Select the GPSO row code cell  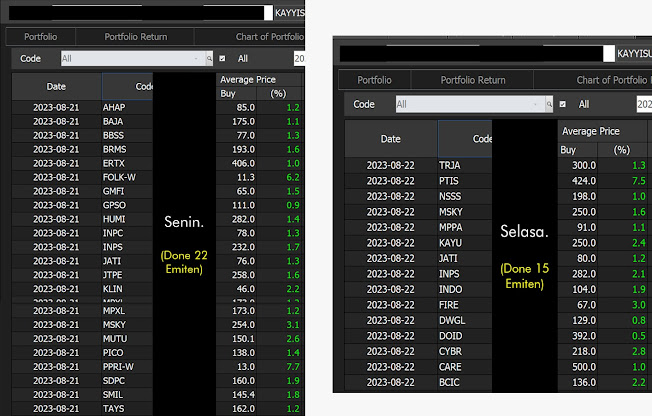pyautogui.click(x=127, y=205)
